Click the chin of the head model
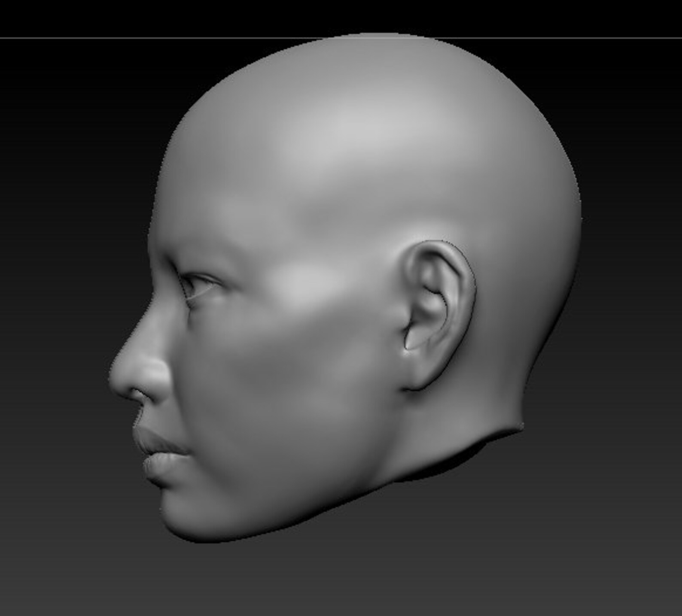This screenshot has height=616, width=682. [x=189, y=519]
